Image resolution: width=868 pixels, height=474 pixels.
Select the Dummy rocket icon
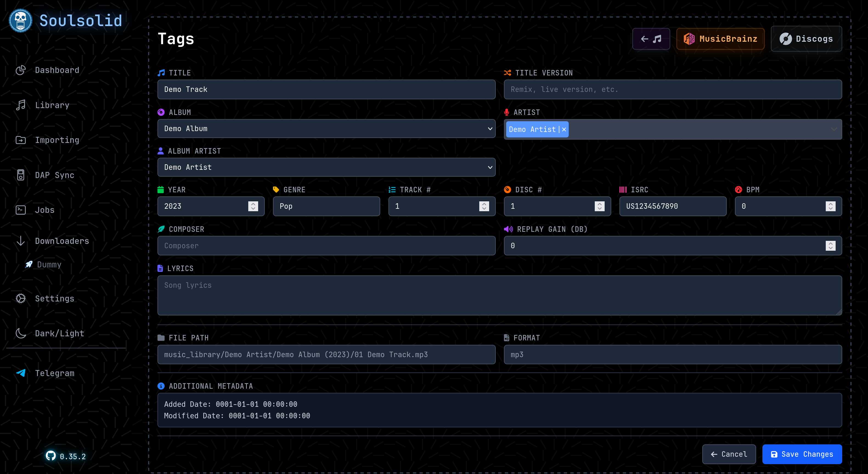[29, 264]
